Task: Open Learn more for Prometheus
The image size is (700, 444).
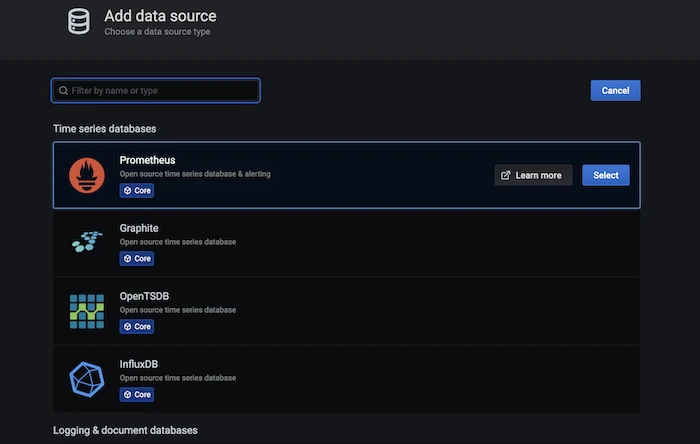Action: coord(534,175)
